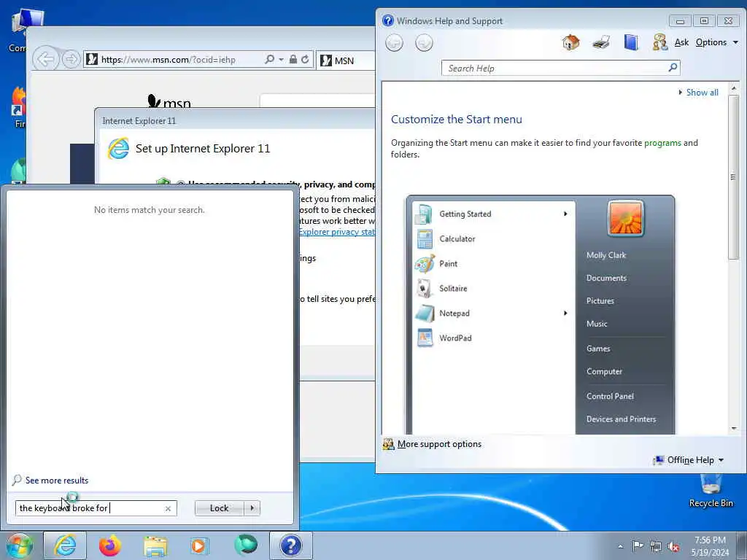The height and width of the screenshot is (560, 747).
Task: Follow the green programs glossary link
Action: tap(662, 143)
